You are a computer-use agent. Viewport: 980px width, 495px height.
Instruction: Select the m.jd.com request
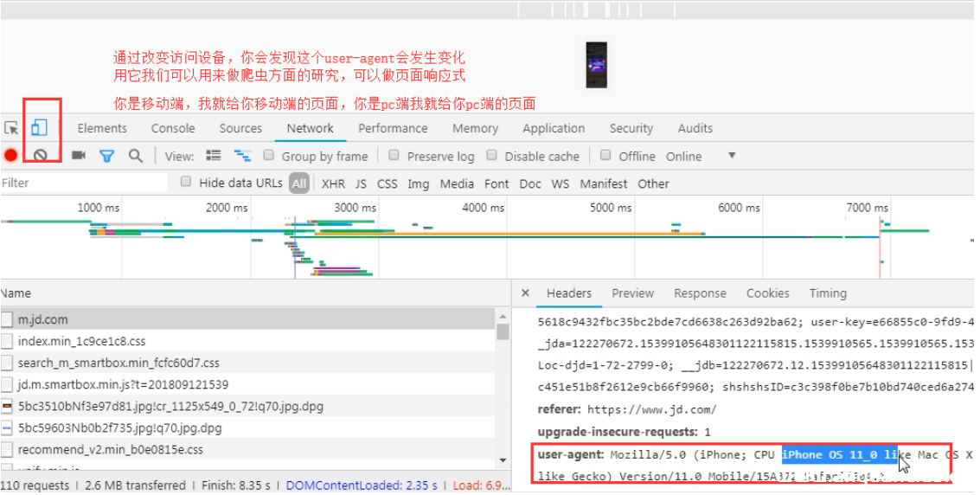[248, 319]
